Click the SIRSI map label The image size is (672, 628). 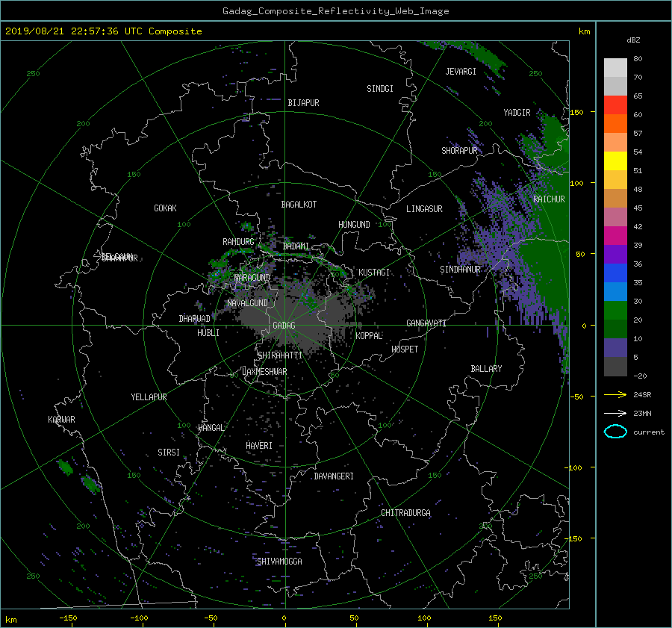[169, 453]
